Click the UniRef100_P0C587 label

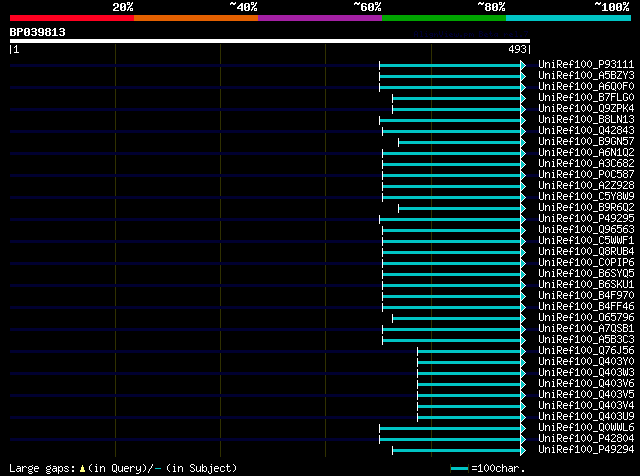[586, 175]
